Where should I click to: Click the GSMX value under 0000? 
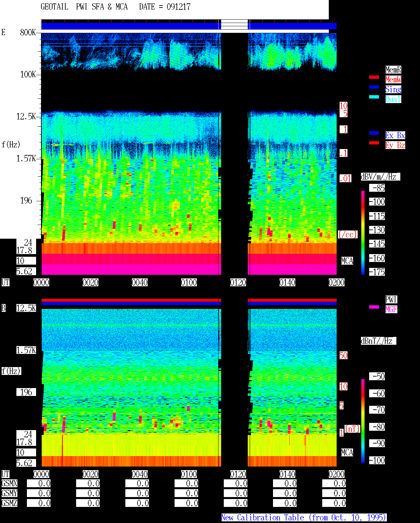point(39,483)
